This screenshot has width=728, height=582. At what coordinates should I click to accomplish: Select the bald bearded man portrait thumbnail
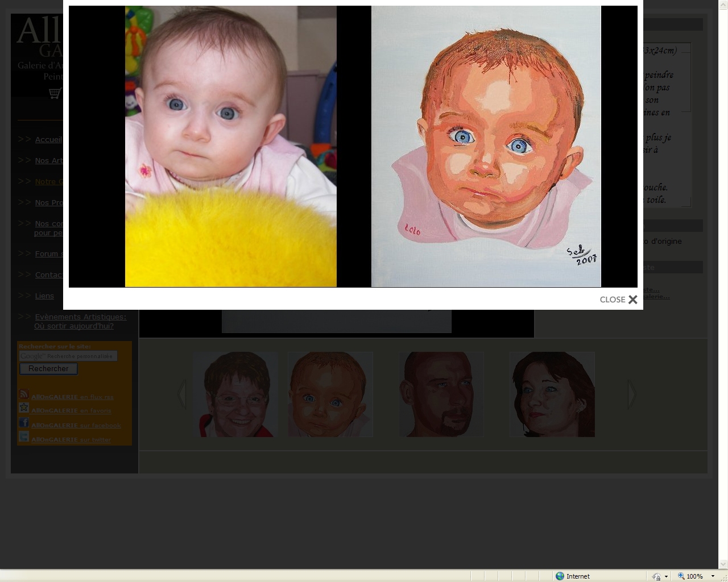tap(441, 394)
